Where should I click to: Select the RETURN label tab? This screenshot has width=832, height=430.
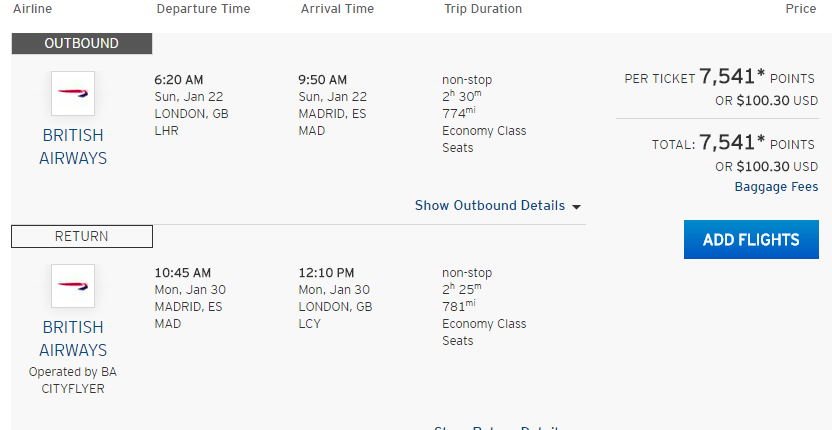coord(82,236)
